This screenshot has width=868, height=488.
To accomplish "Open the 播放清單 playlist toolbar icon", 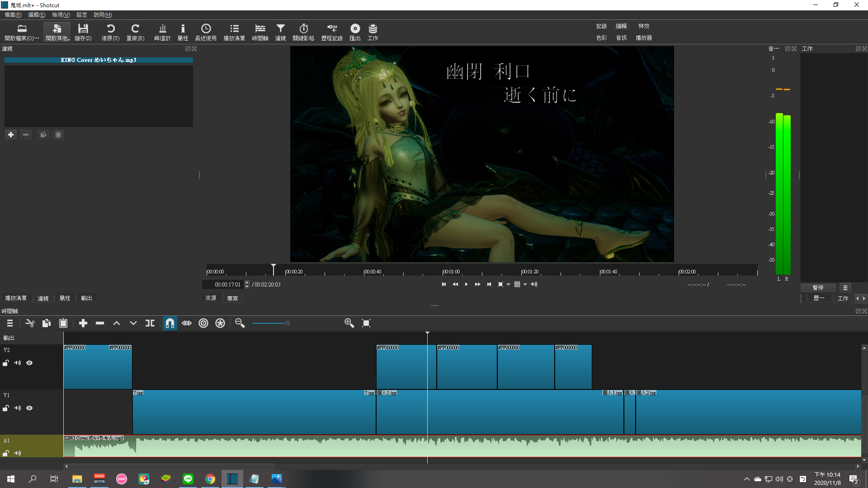I will [x=234, y=32].
